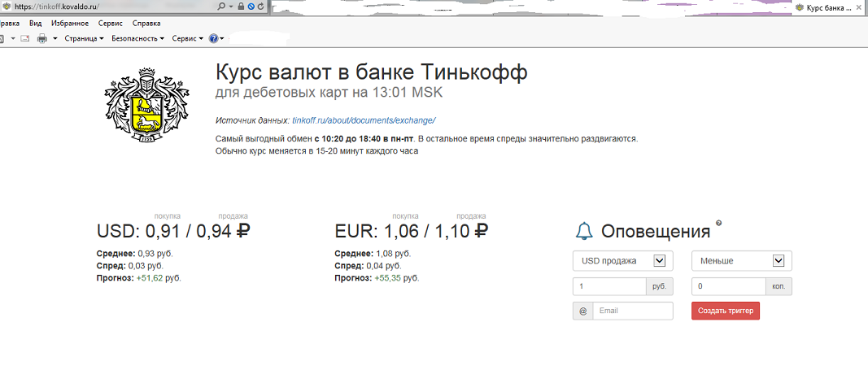Viewport: 868px width, 370px height.
Task: Switch to the Курс банка browser tab
Action: coord(829,8)
